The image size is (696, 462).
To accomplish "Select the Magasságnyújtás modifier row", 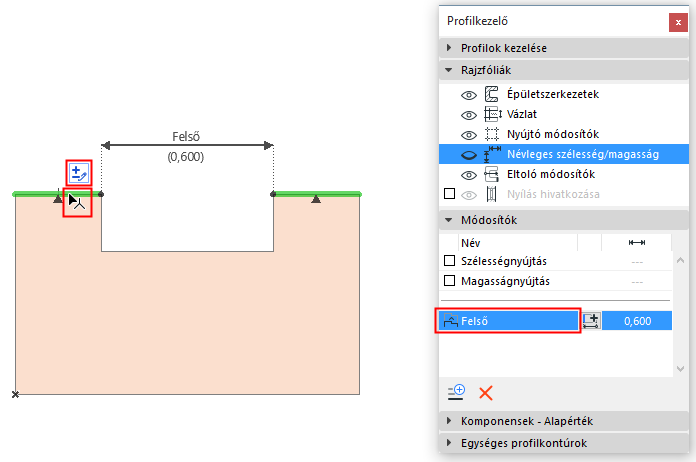I will pyautogui.click(x=556, y=281).
